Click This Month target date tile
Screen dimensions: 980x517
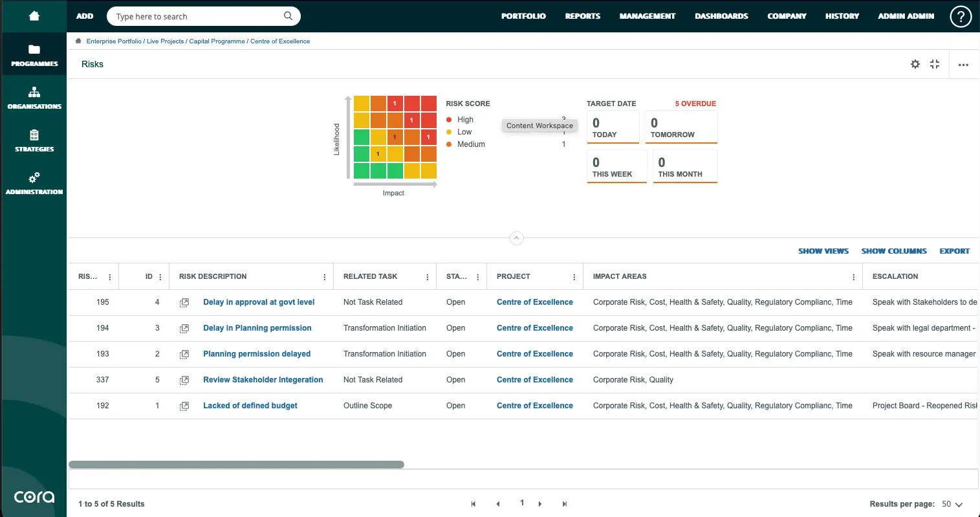point(685,166)
